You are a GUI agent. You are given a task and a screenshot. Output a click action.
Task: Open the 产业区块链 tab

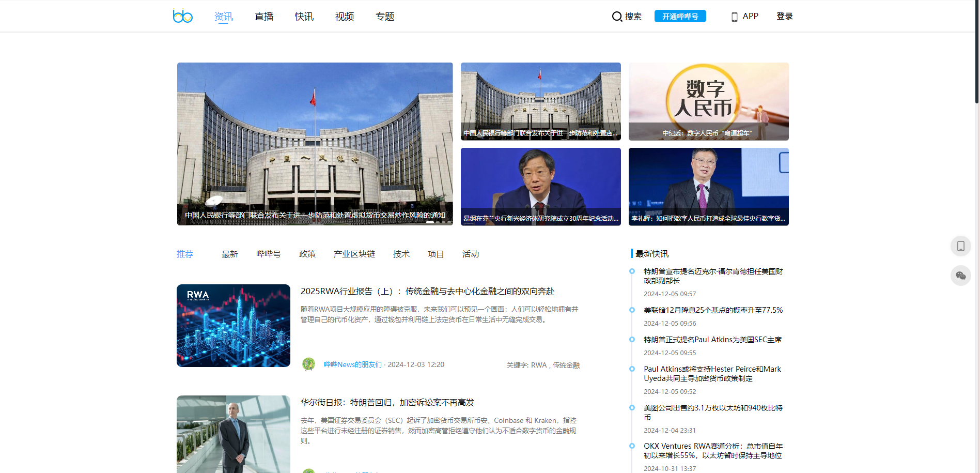(354, 254)
